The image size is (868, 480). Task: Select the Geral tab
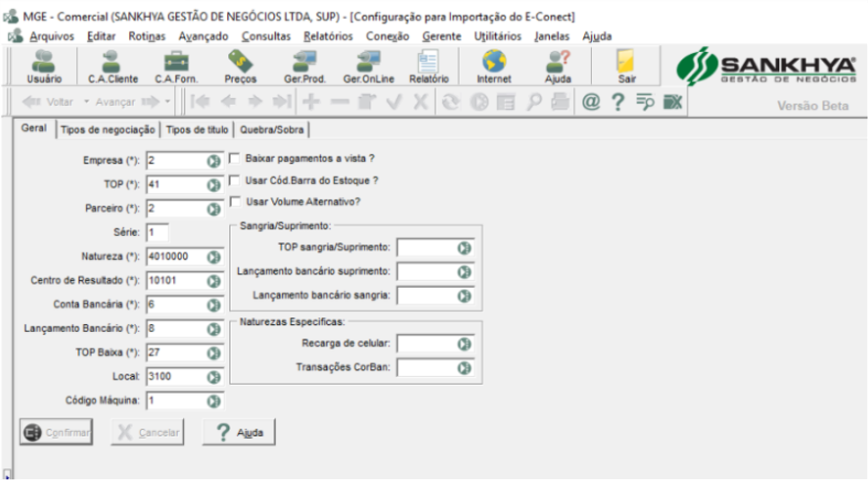coord(34,128)
